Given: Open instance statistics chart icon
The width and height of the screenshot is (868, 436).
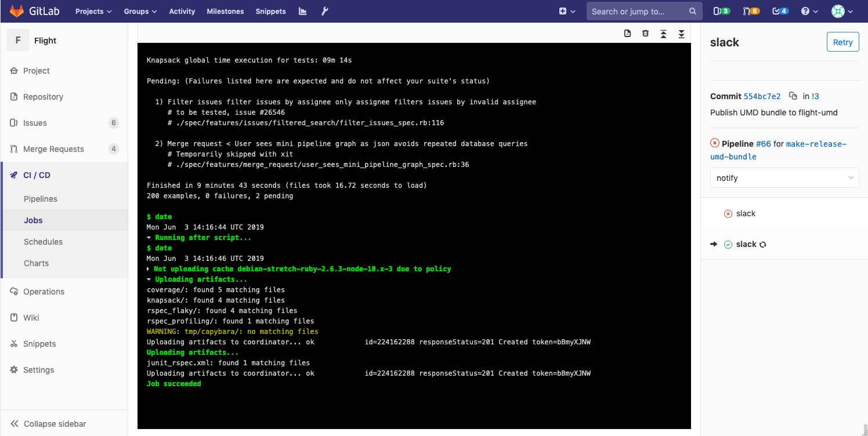Looking at the screenshot, I should tap(302, 11).
